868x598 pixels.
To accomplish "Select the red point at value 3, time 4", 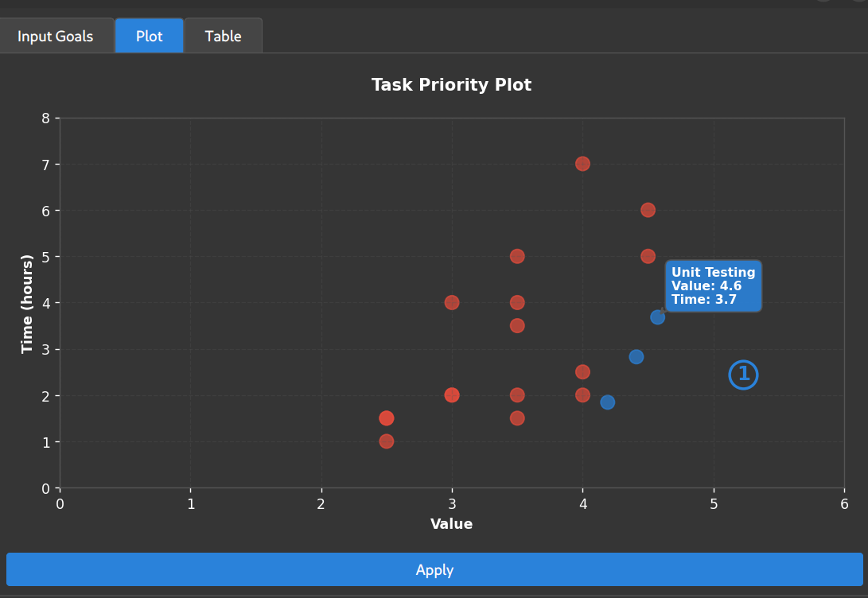I will 451,302.
